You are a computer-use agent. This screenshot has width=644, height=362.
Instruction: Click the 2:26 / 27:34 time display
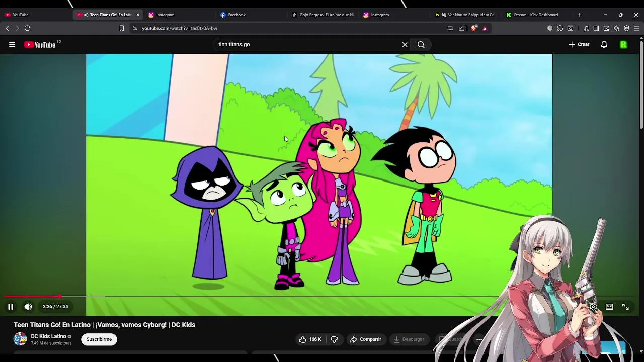(55, 306)
